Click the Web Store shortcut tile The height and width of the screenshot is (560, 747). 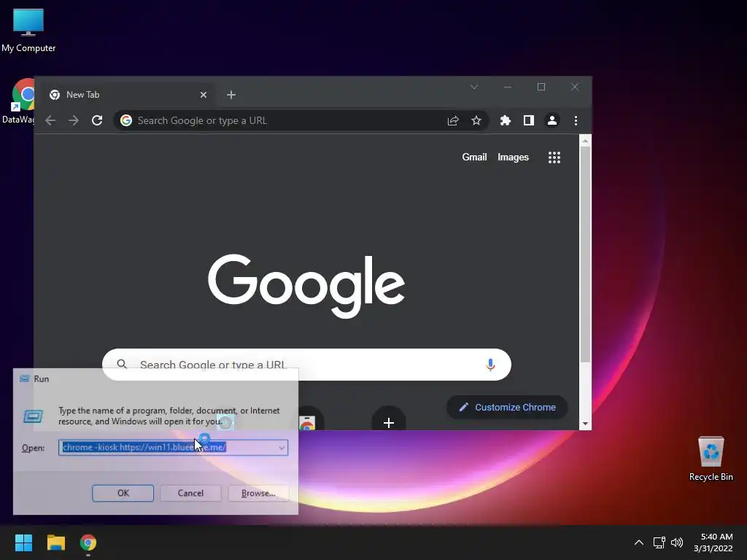click(x=307, y=422)
